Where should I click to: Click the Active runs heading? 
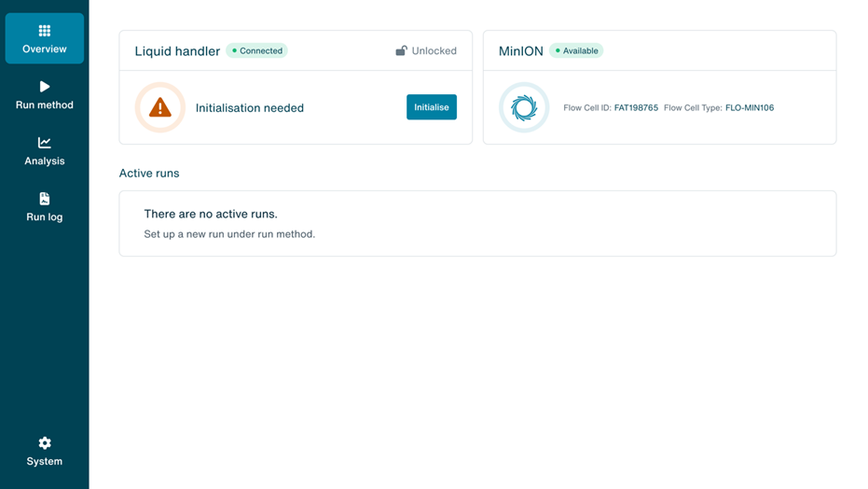click(x=149, y=174)
